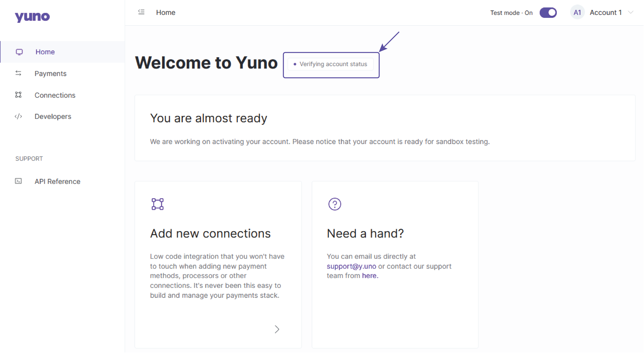
Task: Click the Developers code brackets icon
Action: coord(18,116)
